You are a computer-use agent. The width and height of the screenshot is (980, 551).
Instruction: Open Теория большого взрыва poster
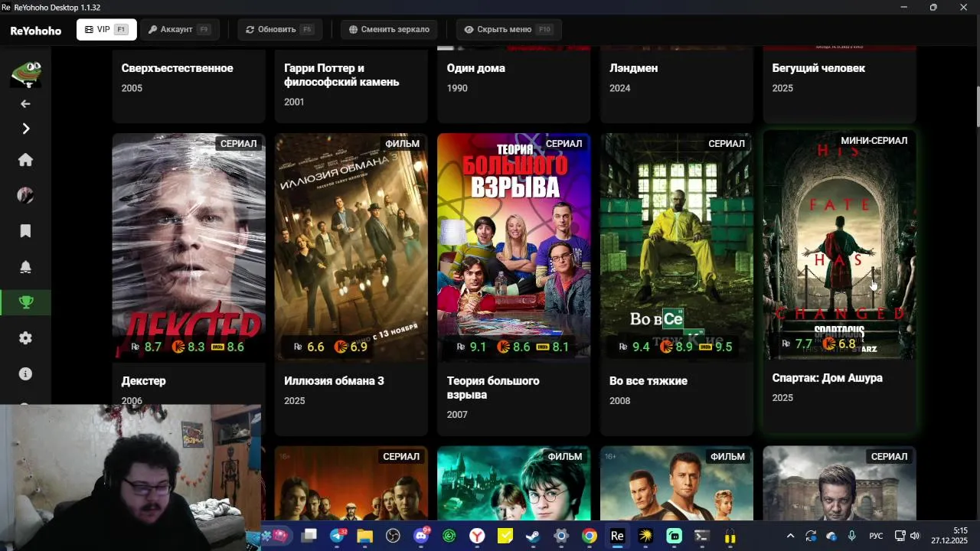[x=514, y=246]
